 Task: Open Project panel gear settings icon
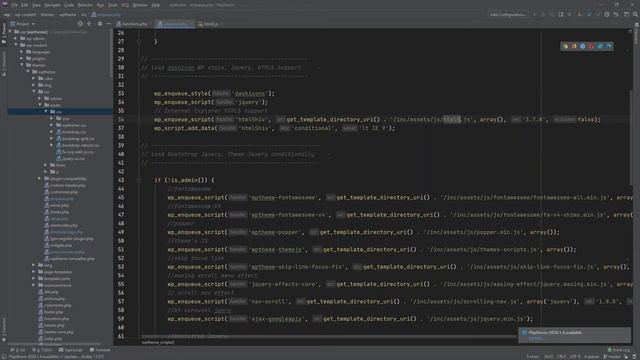(100, 24)
